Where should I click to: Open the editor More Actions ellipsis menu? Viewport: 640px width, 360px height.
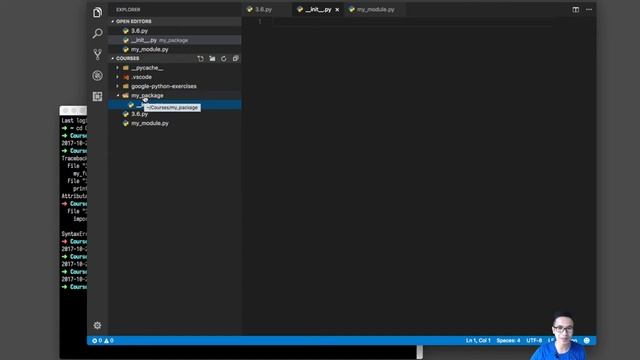pyautogui.click(x=589, y=9)
